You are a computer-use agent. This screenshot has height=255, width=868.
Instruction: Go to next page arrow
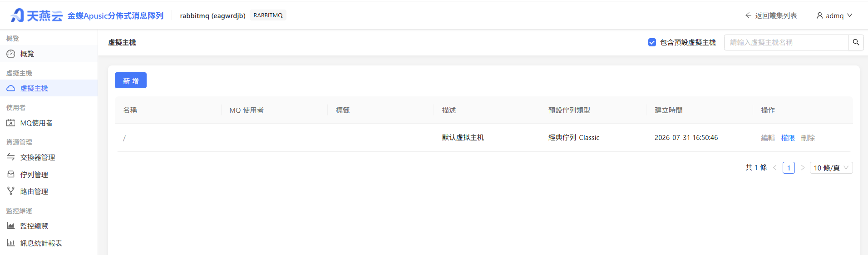[x=803, y=168]
